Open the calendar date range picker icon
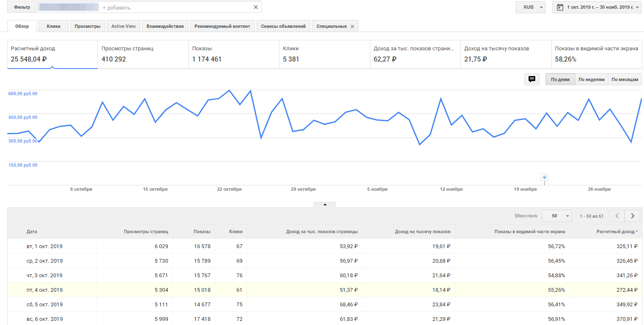 (x=560, y=7)
